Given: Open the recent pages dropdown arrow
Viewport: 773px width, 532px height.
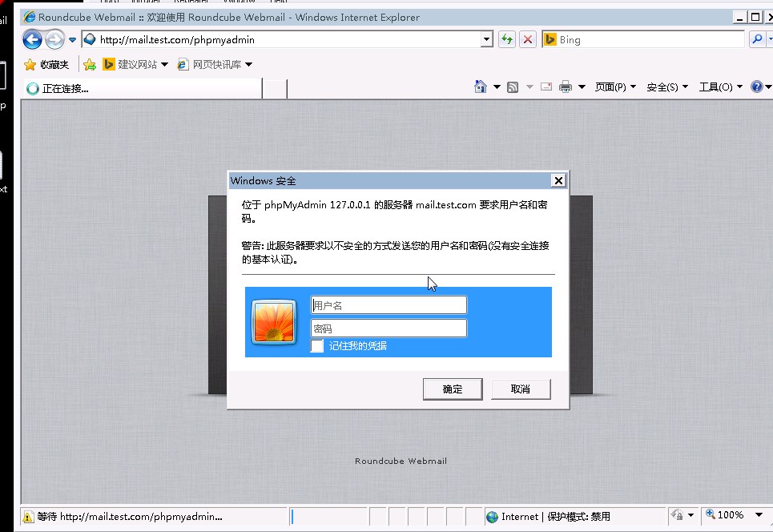Looking at the screenshot, I should click(x=72, y=40).
